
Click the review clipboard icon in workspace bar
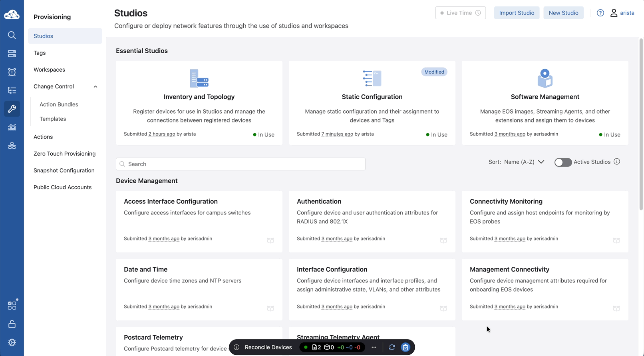(405, 347)
